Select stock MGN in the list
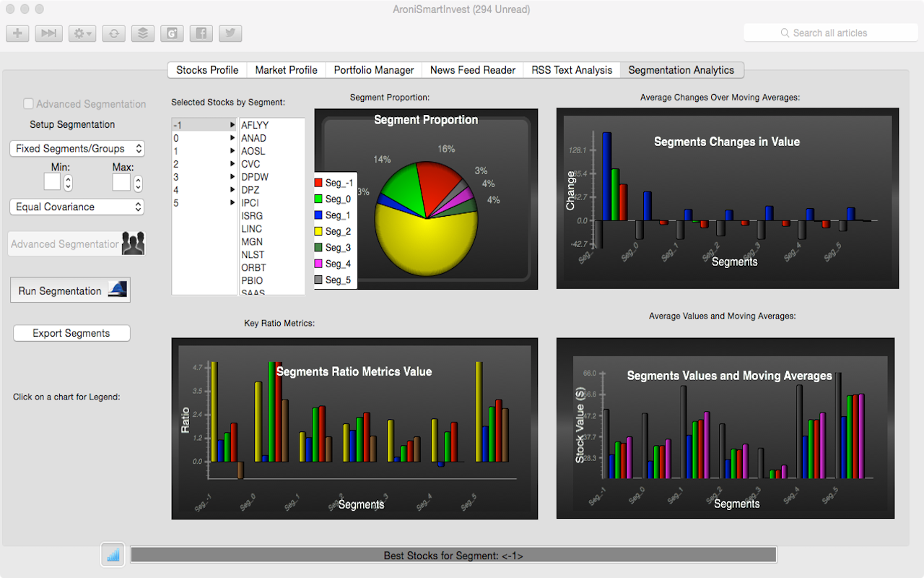This screenshot has width=924, height=578. [271, 242]
